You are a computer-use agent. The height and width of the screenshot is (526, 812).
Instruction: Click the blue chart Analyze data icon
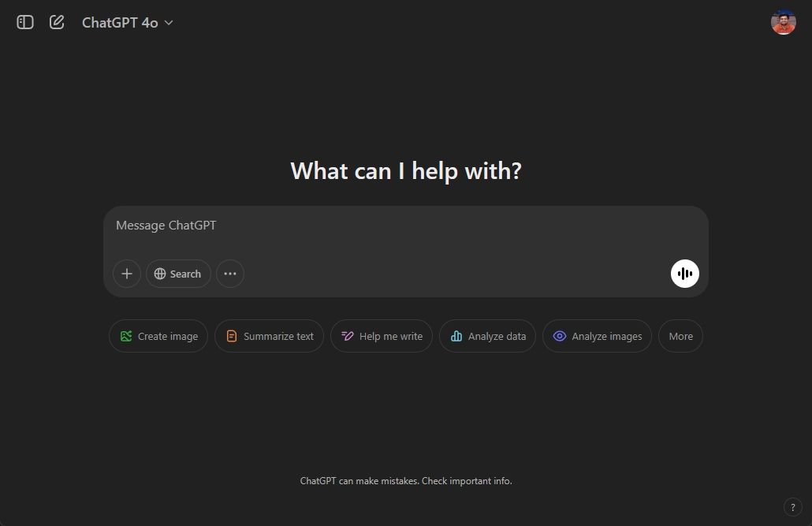pos(456,336)
